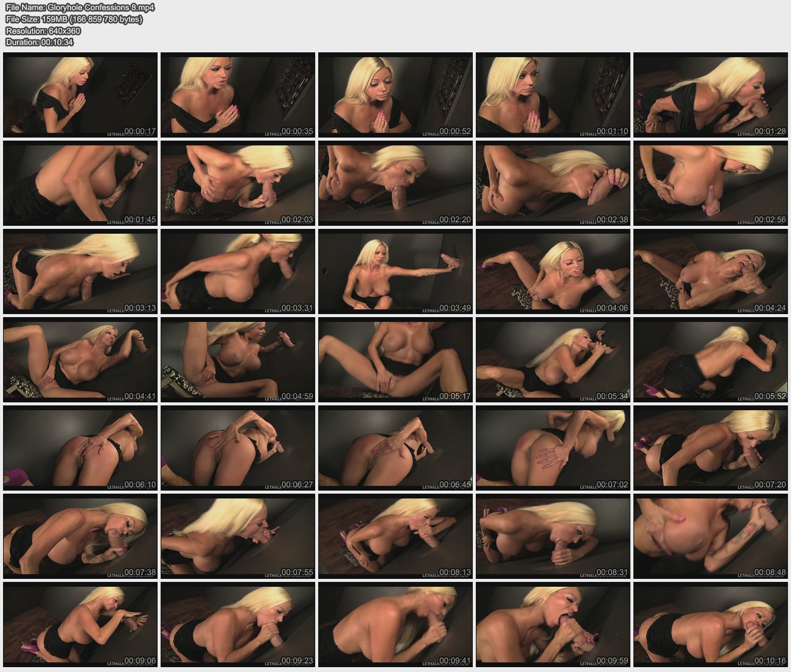Select the frame at 00:04:24
This screenshot has width=791, height=672.
(711, 271)
